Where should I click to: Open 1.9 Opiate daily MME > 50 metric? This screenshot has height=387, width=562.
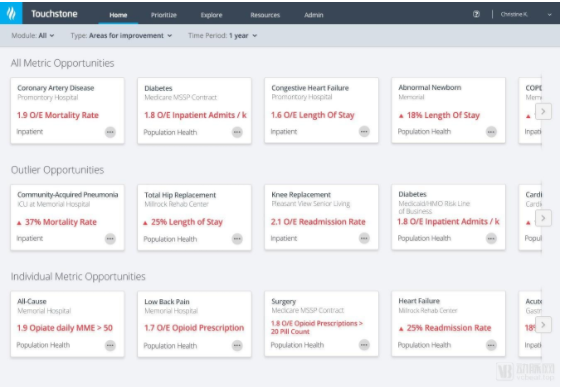65,328
